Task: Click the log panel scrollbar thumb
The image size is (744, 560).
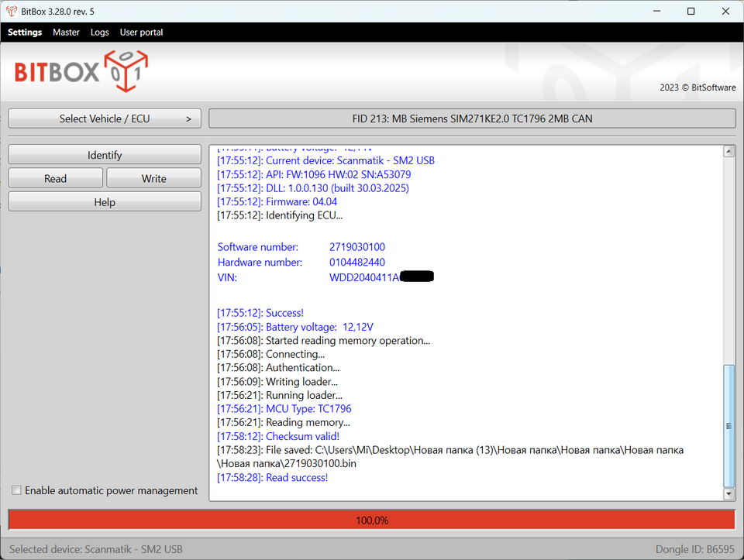Action: click(x=728, y=424)
